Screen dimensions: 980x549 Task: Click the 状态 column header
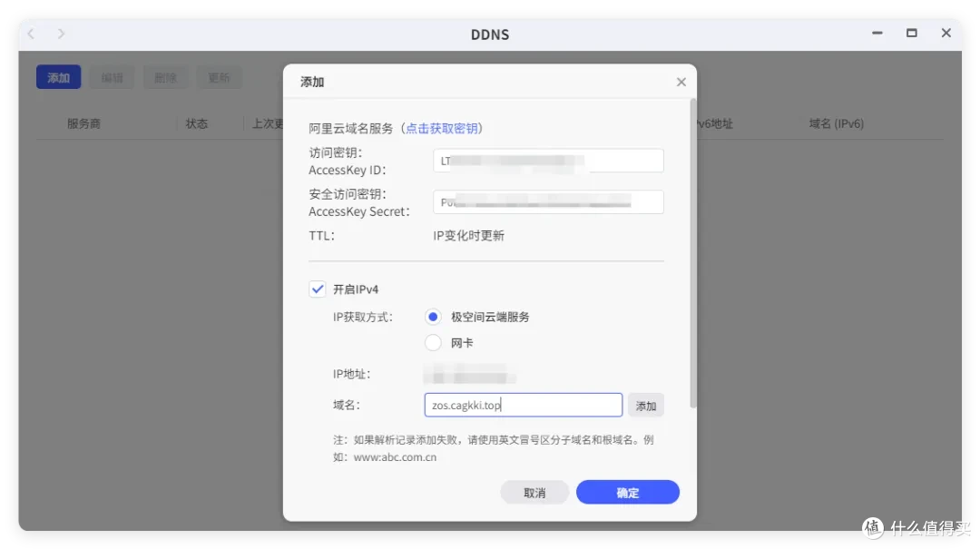click(196, 123)
